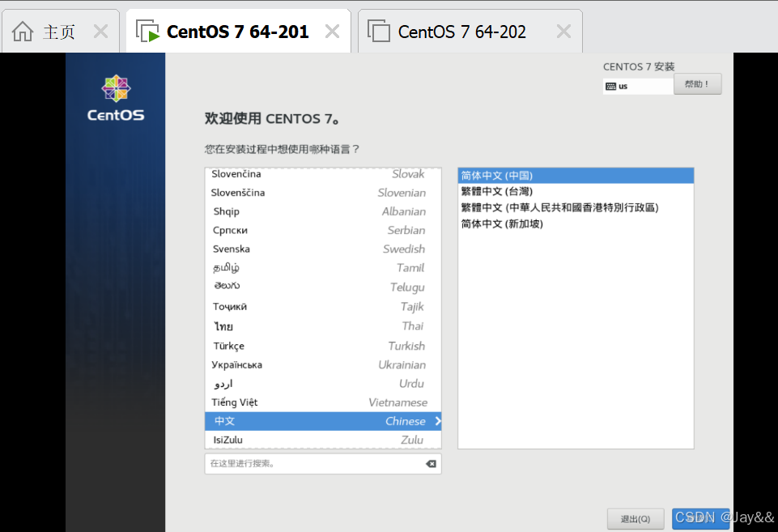This screenshot has width=778, height=532.
Task: Select Shqip (Albanian) language
Action: [323, 211]
